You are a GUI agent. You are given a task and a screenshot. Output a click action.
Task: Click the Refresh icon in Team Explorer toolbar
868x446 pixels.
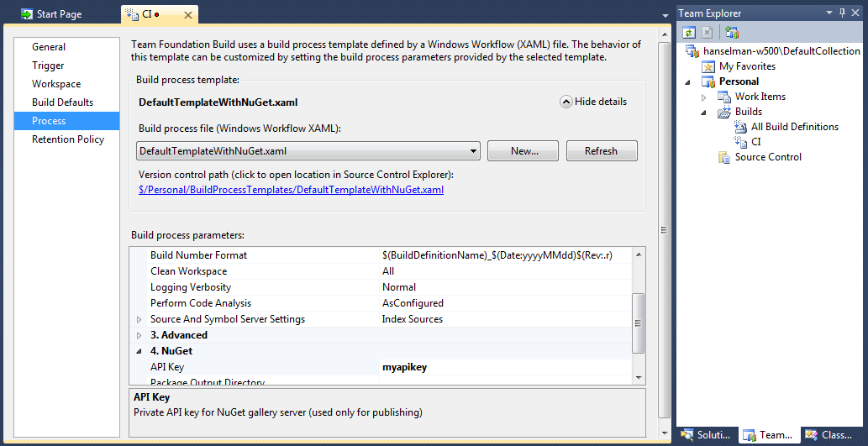pos(689,33)
